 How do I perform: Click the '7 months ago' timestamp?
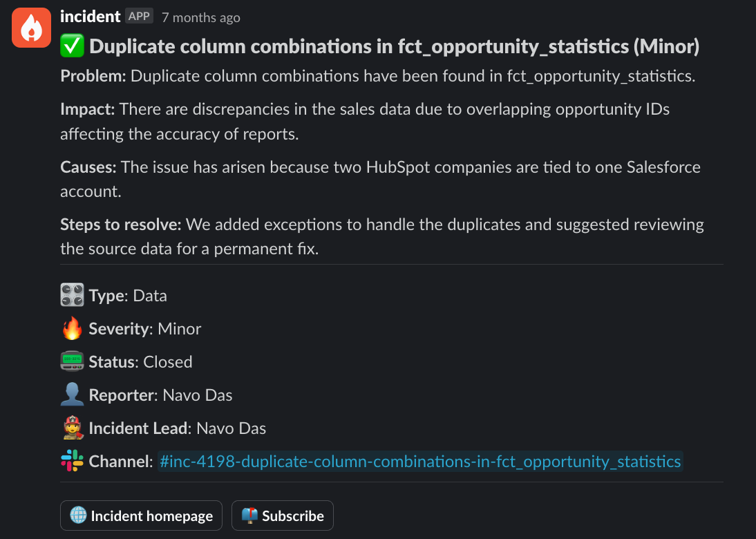click(x=200, y=18)
